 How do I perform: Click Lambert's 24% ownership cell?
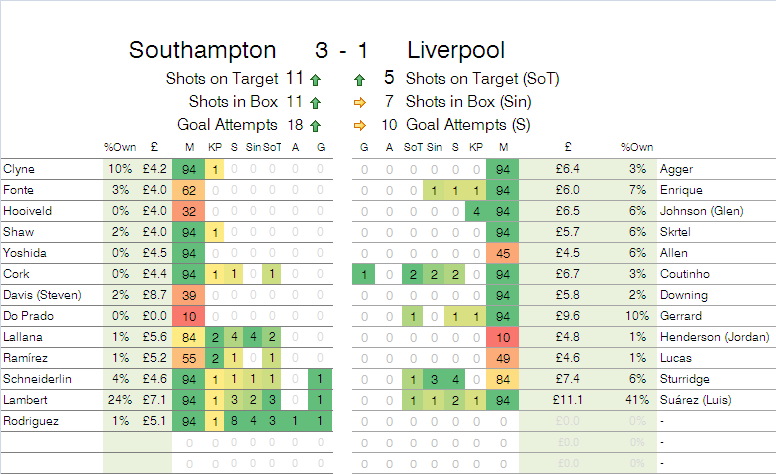pyautogui.click(x=120, y=400)
